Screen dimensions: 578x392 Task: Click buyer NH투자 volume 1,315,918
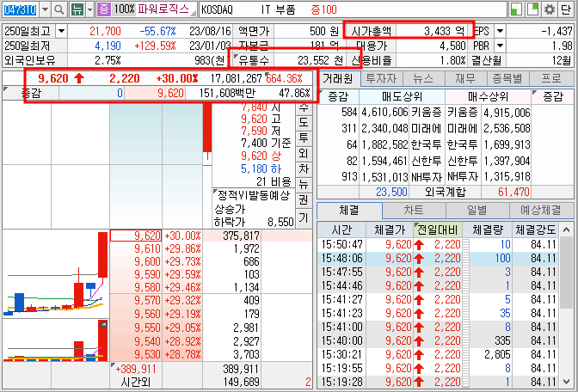(507, 177)
